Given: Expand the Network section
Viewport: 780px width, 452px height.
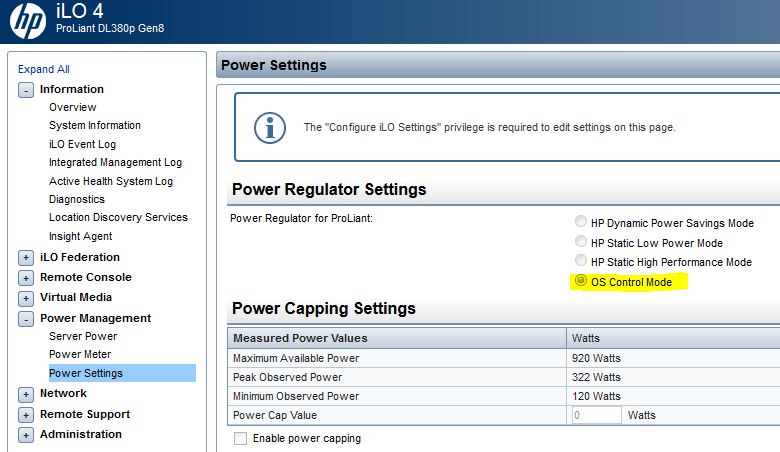Looking at the screenshot, I should point(26,394).
